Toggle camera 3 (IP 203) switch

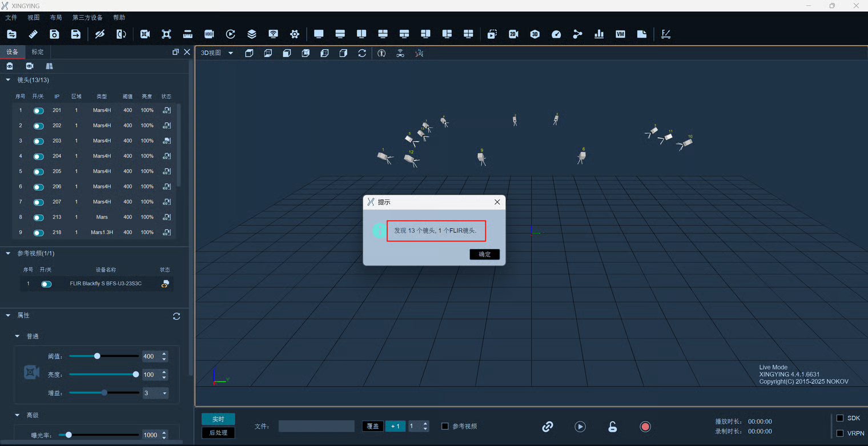(x=38, y=141)
